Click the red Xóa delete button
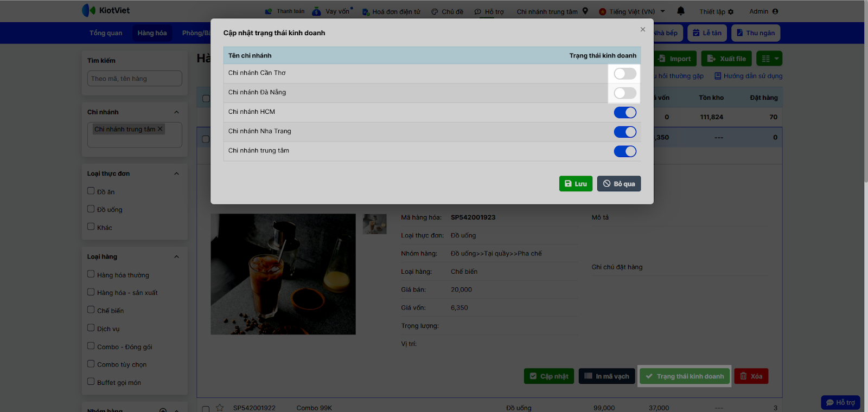Image resolution: width=868 pixels, height=412 pixels. [751, 376]
